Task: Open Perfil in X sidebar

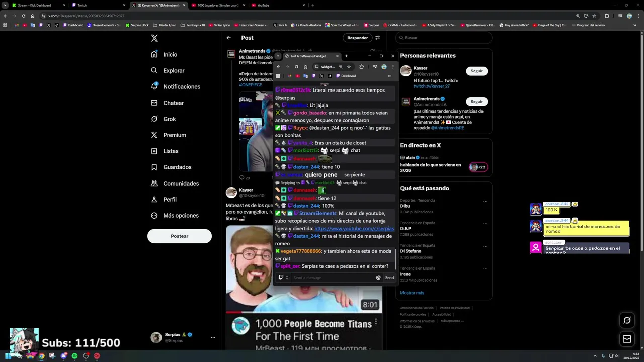Action: [x=164, y=199]
